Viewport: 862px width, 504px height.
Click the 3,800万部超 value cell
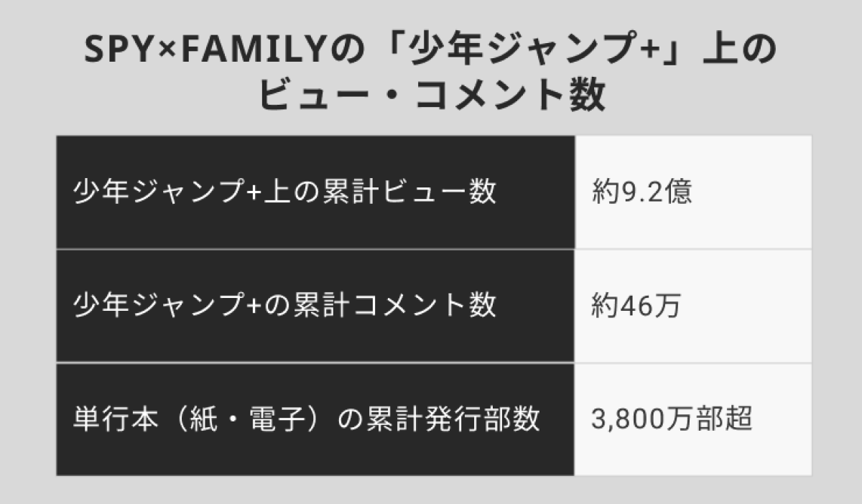click(672, 419)
